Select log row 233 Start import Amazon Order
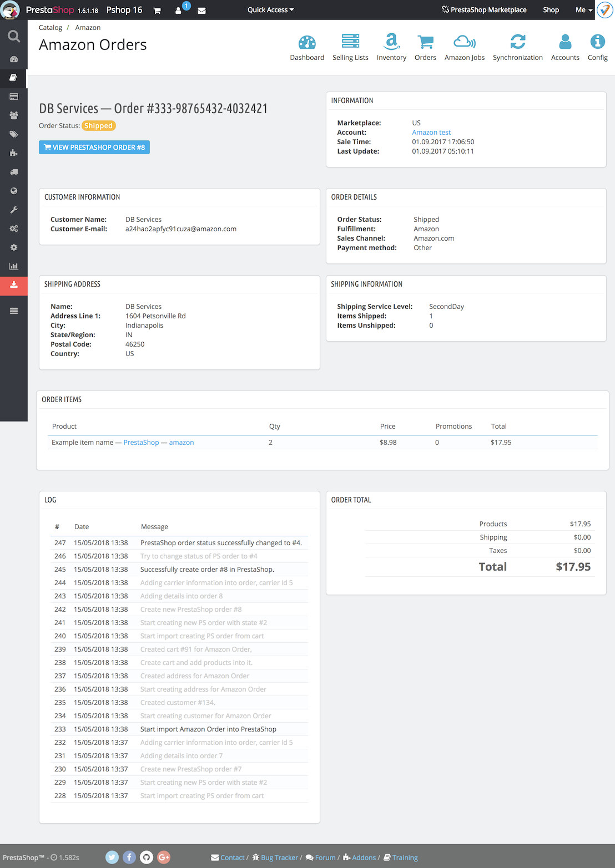 (179, 729)
